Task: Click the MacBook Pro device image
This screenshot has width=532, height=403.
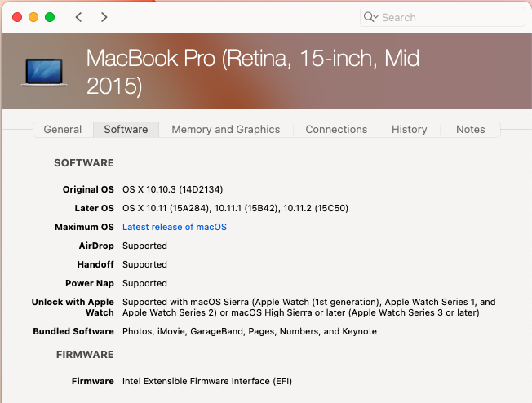Action: (47, 72)
